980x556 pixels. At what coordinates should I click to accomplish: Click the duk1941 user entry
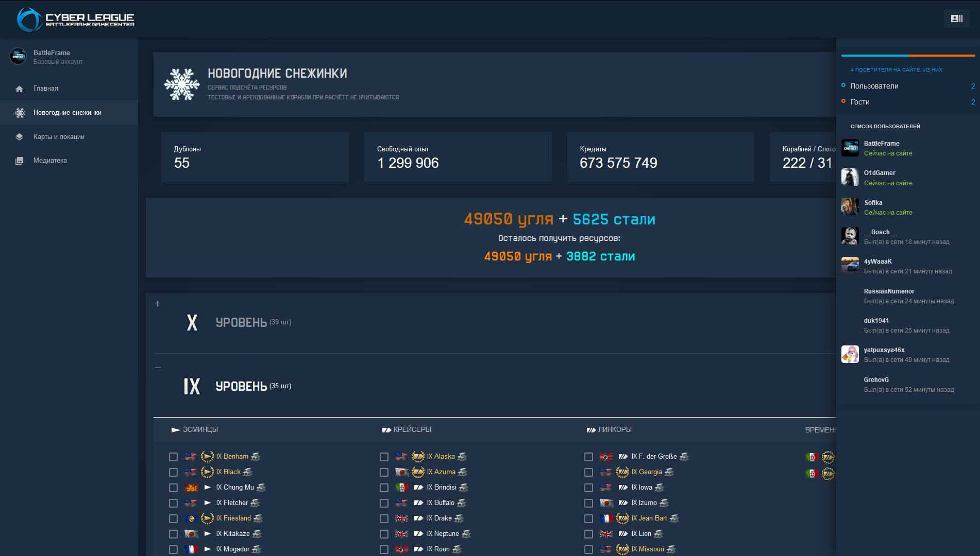click(x=908, y=325)
